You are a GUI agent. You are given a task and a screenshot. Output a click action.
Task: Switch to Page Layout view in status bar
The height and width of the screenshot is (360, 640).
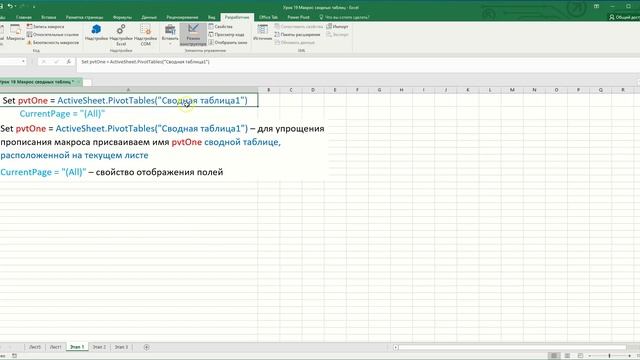(567, 356)
